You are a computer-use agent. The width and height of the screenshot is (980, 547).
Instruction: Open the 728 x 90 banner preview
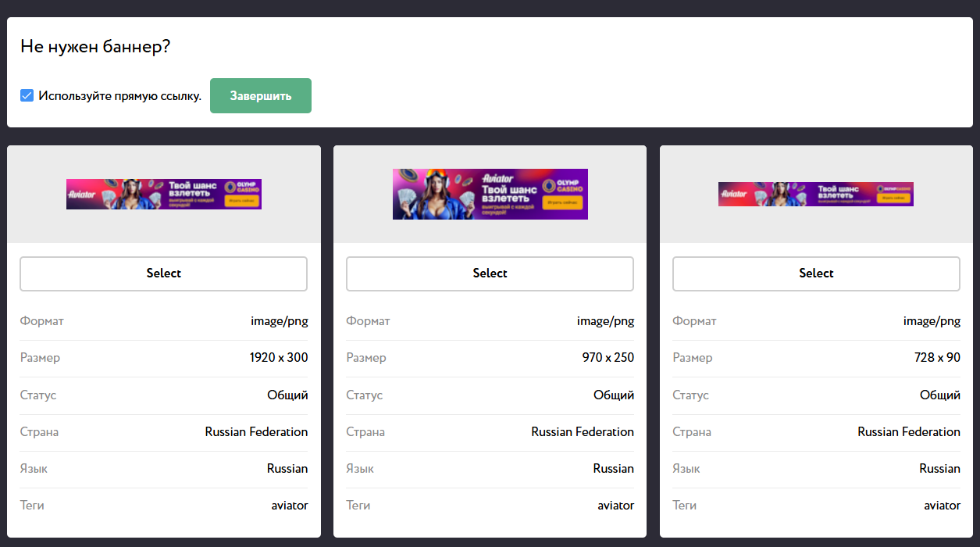pyautogui.click(x=816, y=194)
